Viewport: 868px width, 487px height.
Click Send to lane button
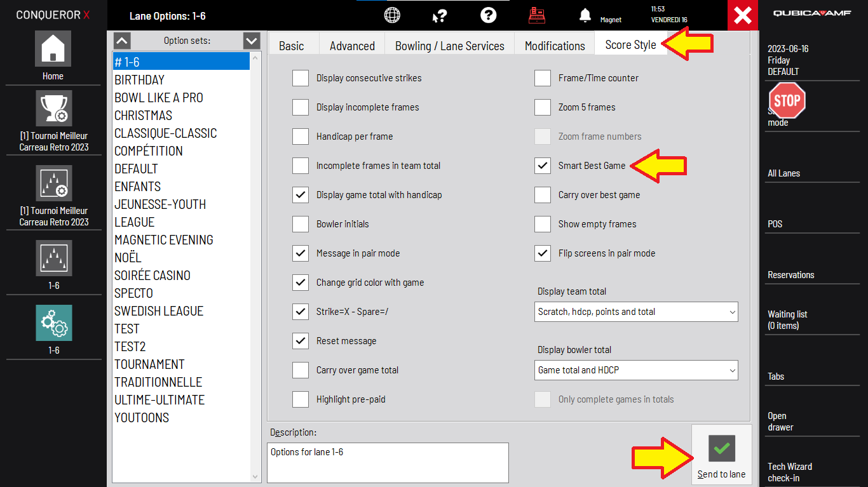721,455
